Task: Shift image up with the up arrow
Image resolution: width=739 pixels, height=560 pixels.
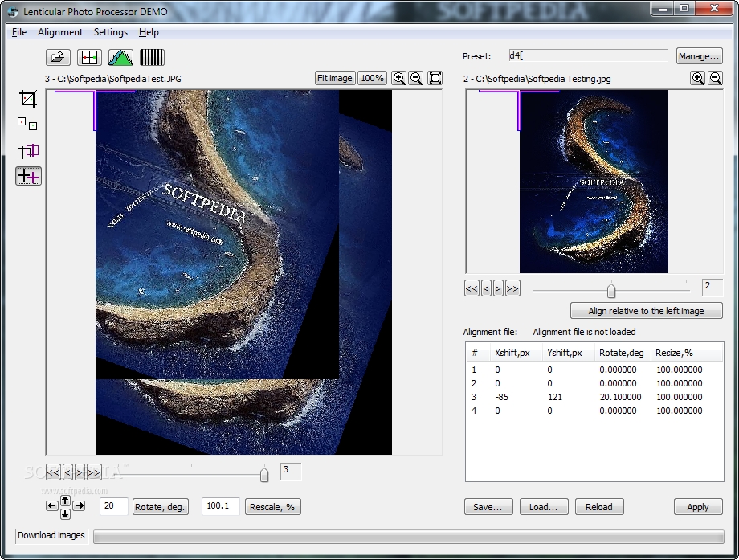Action: (x=65, y=500)
